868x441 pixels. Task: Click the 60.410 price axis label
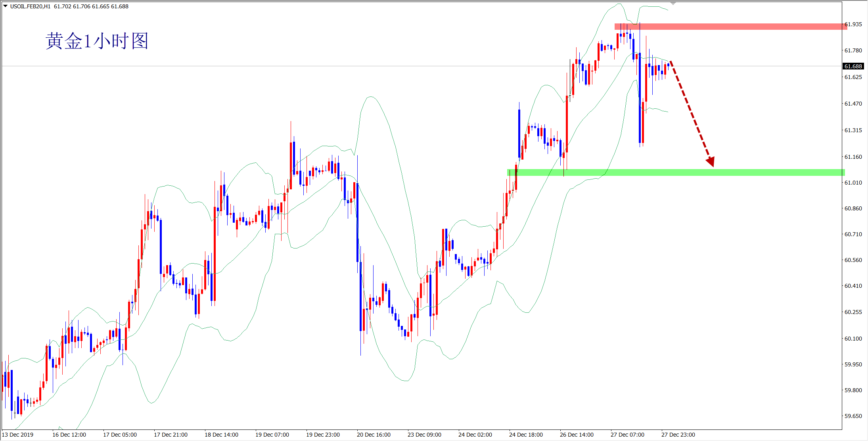point(853,286)
